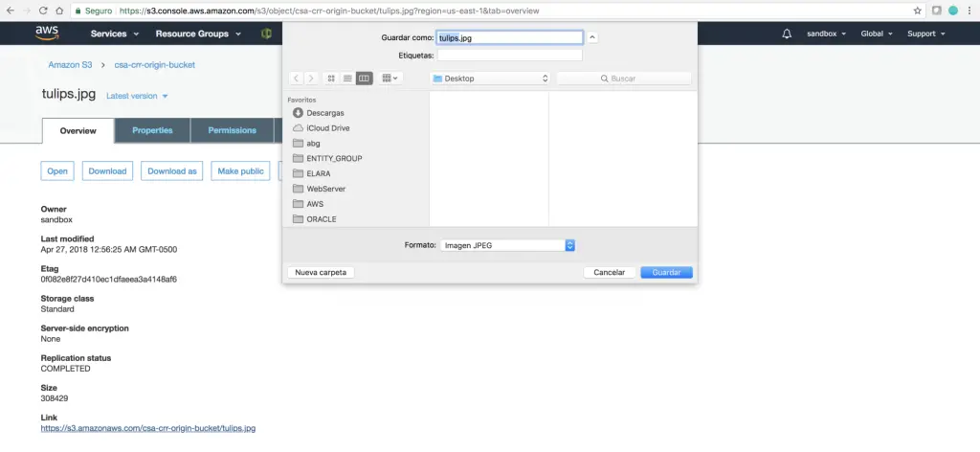Collapse the save dialog with the arrow

(592, 37)
